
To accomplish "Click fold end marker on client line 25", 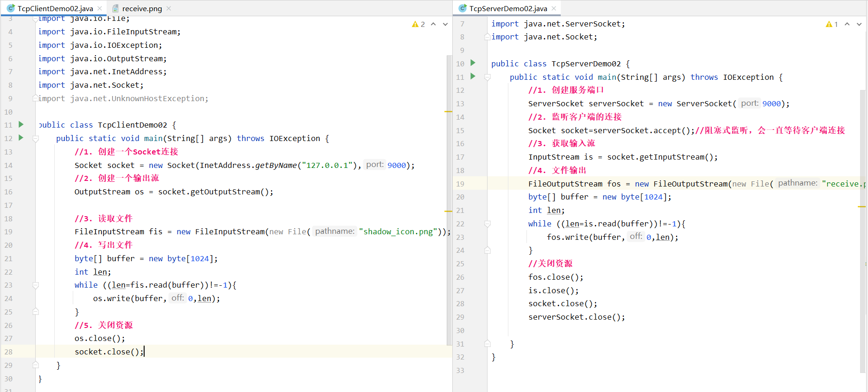I will coord(36,312).
